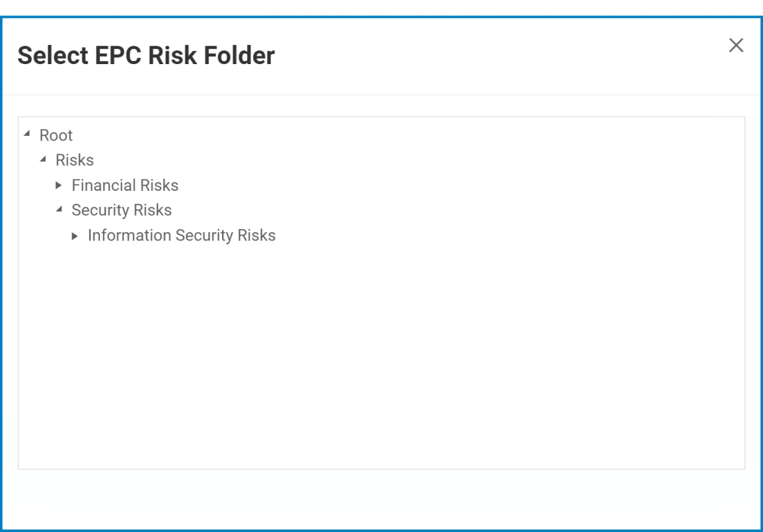Fold the Security Risks branch triangle
This screenshot has height=532, width=763.
coord(60,211)
